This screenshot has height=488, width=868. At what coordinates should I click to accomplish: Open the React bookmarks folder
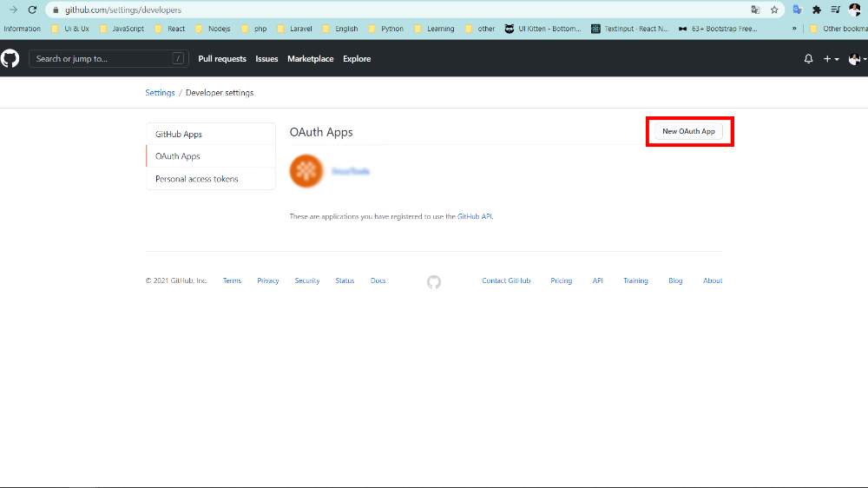click(x=170, y=29)
